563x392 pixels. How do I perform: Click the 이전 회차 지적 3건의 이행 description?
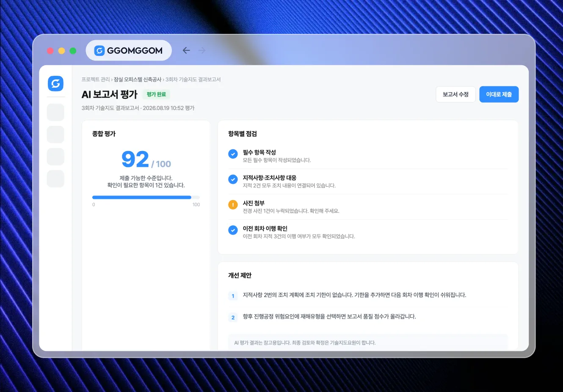(x=299, y=236)
